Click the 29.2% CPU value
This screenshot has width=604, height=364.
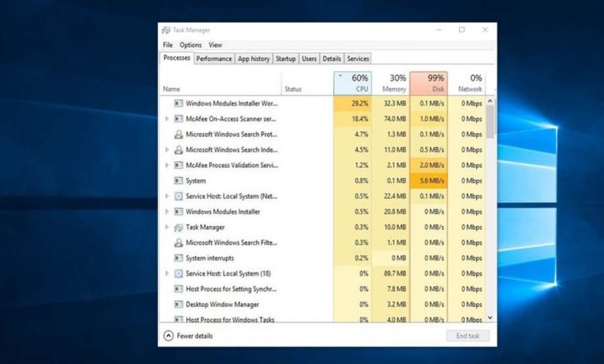pyautogui.click(x=360, y=103)
